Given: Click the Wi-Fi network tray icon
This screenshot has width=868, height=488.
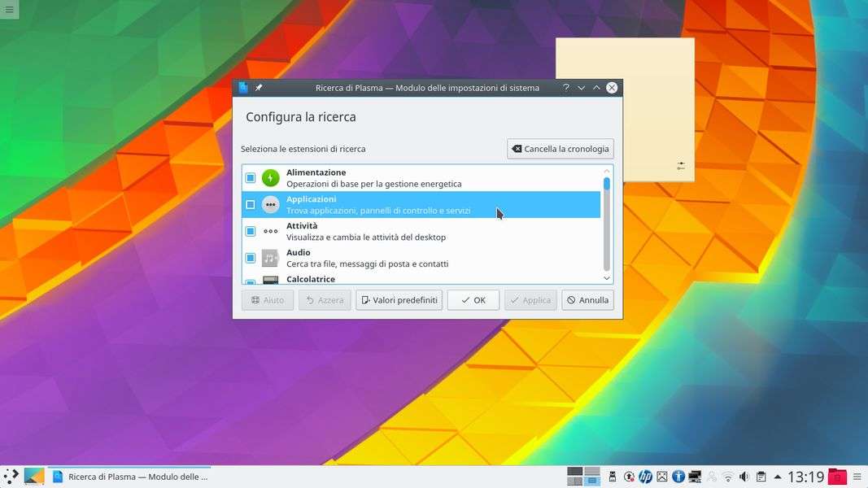Looking at the screenshot, I should click(727, 477).
